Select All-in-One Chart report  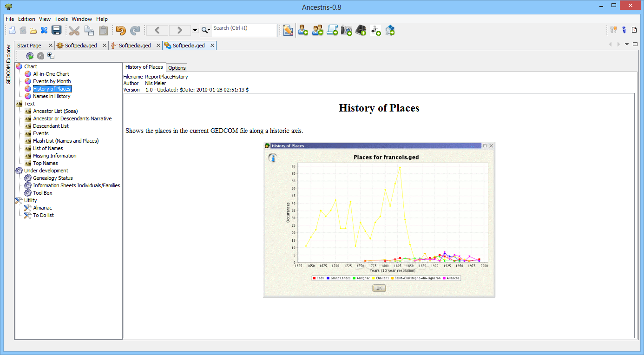(x=51, y=74)
